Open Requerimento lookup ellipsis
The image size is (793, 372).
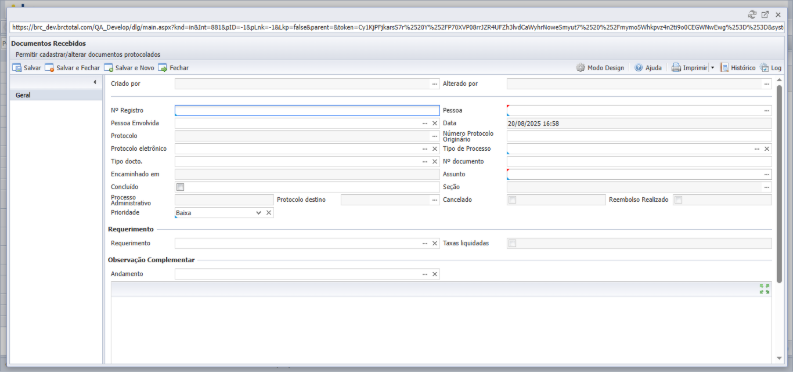click(x=425, y=244)
